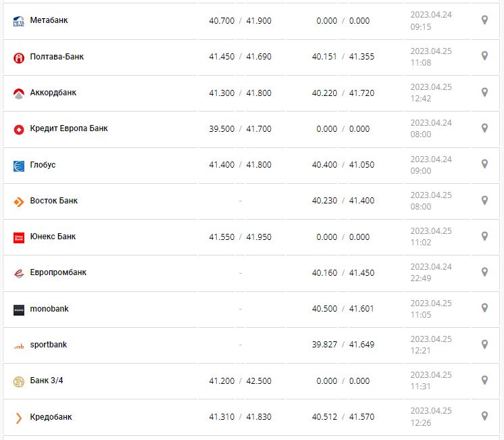Click the orange Восток Банк logo
Viewport: 504px width, 440px height.
(x=19, y=201)
